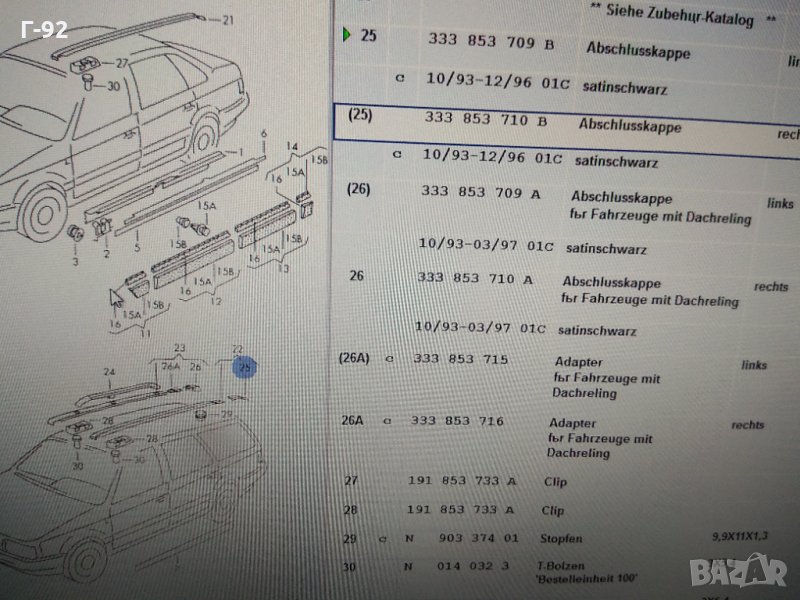This screenshot has width=800, height=600.
Task: Select callout 24 on the lower roof rail
Action: click(x=109, y=372)
